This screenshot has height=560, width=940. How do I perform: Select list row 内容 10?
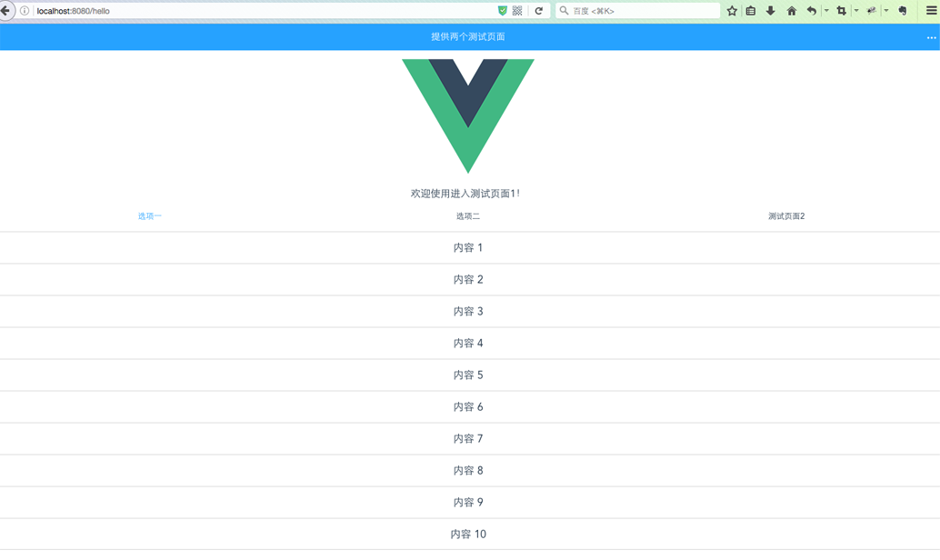pyautogui.click(x=470, y=534)
